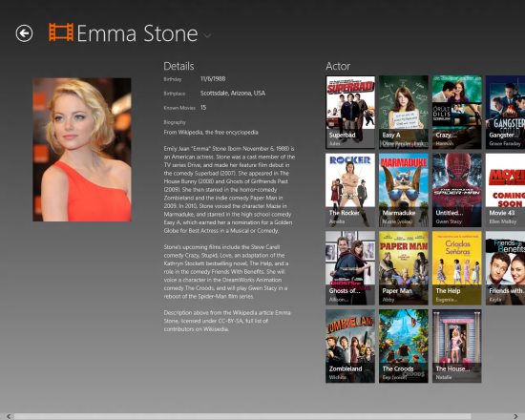Open the Untitled Spider-Man movie tile
This screenshot has width=525, height=420.
pyautogui.click(x=456, y=190)
